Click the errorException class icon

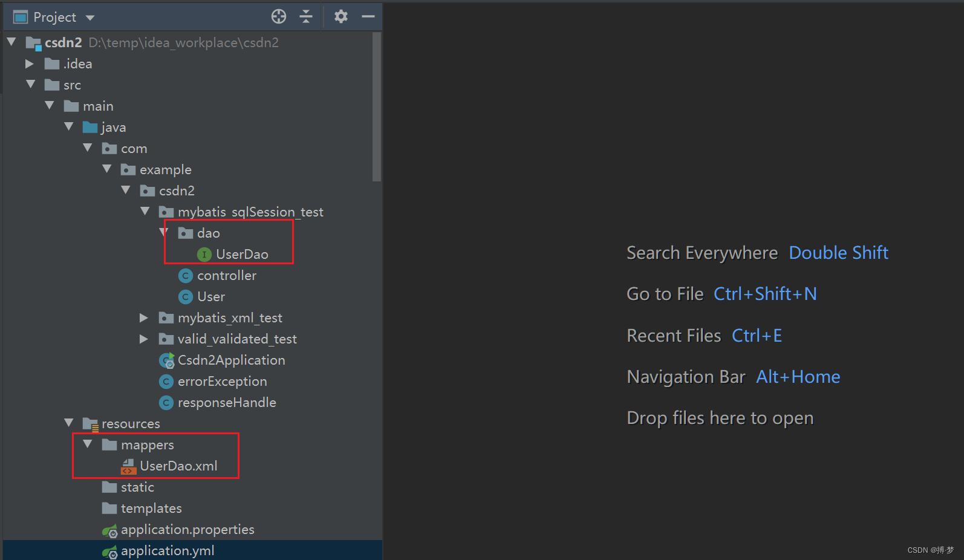click(x=166, y=382)
